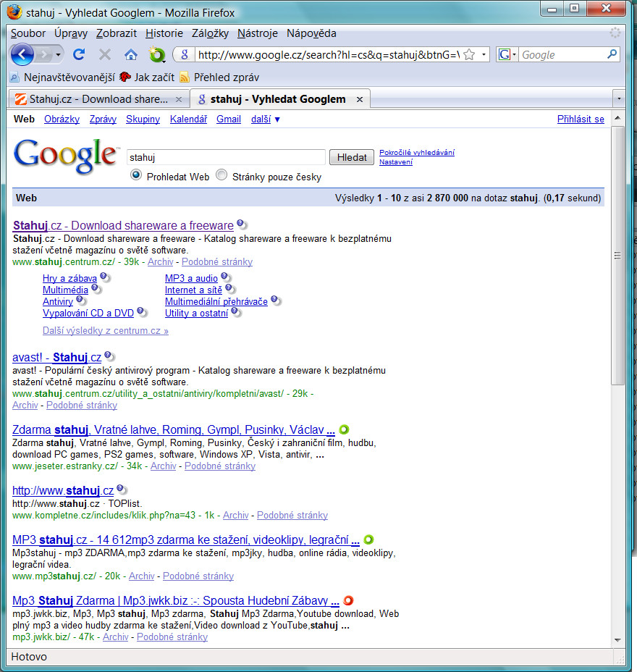Image resolution: width=637 pixels, height=672 pixels.
Task: Open the Soubor menu
Action: (28, 33)
